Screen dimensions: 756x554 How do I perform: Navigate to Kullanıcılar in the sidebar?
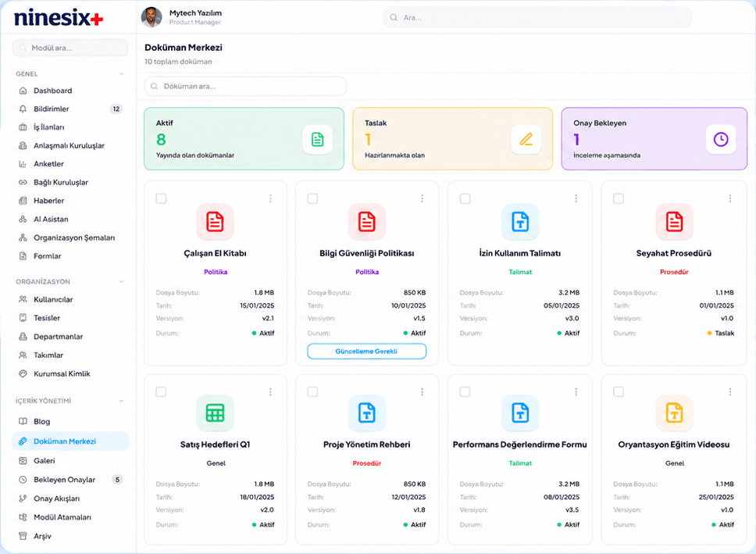pos(70,299)
